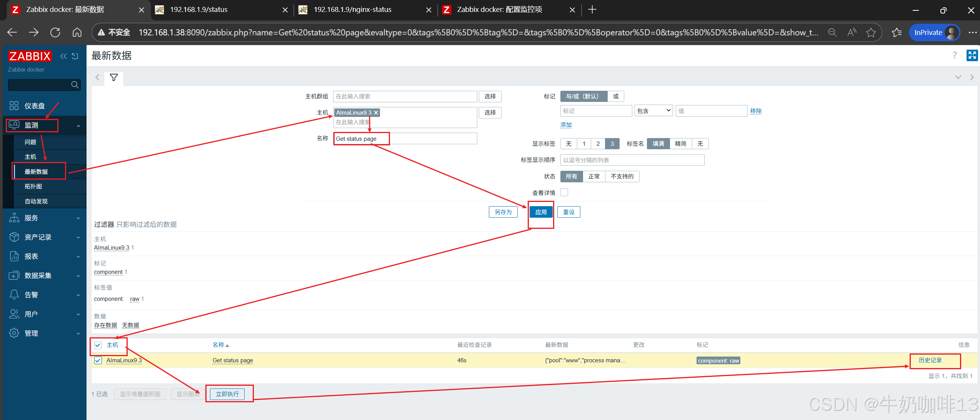Open the Dashboards (仪表盘) sidebar icon
The width and height of the screenshot is (980, 420).
pyautogui.click(x=14, y=106)
